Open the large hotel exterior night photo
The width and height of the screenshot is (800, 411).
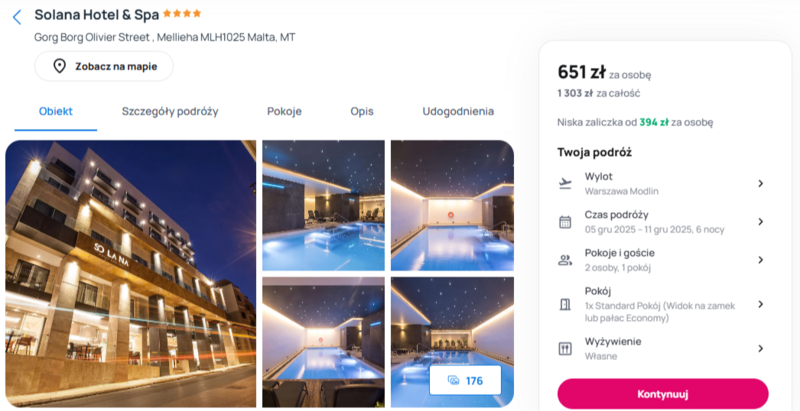pos(131,274)
